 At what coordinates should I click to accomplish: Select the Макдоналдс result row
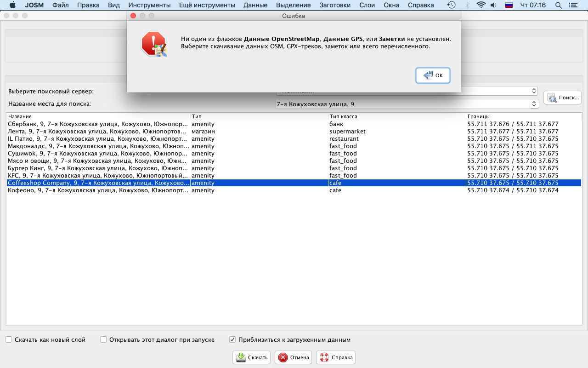294,146
